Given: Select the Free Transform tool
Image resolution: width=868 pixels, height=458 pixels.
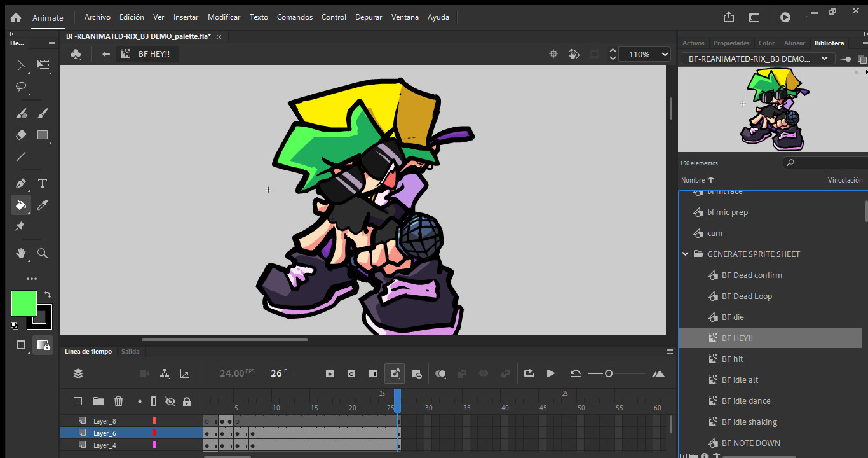Looking at the screenshot, I should tap(43, 65).
